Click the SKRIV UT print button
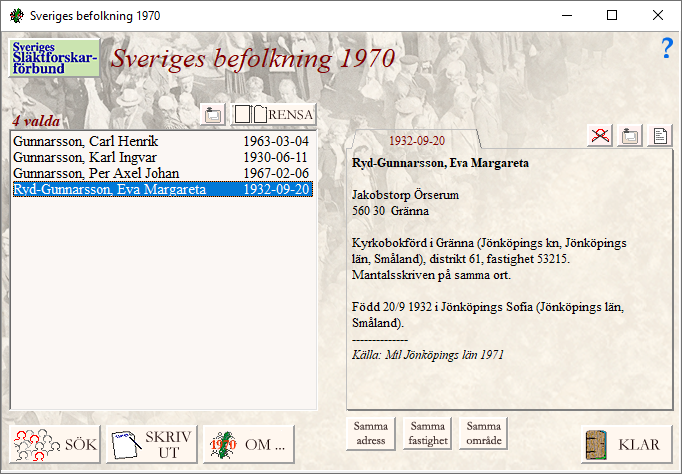 tap(151, 444)
